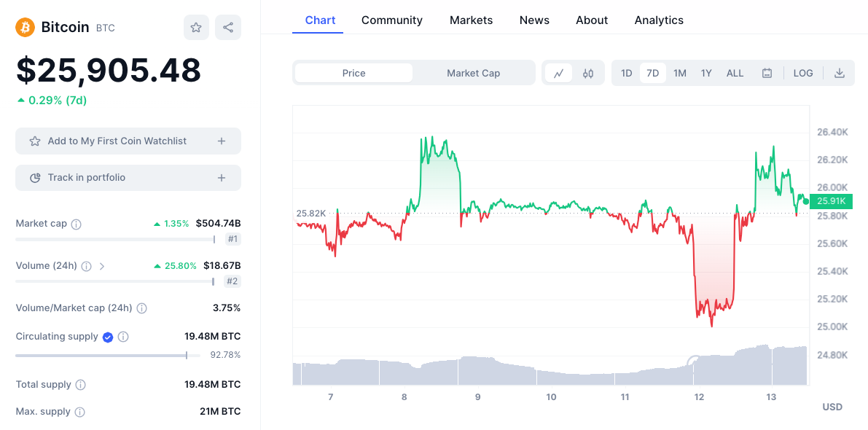Show Volume/Market cap info icon
The width and height of the screenshot is (868, 430).
coord(141,308)
